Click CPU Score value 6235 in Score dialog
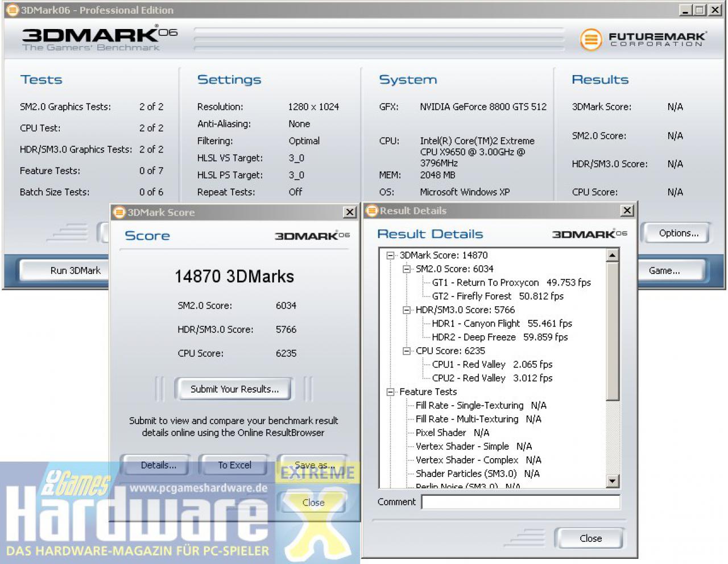Viewport: 728px width, 564px height. [x=286, y=353]
